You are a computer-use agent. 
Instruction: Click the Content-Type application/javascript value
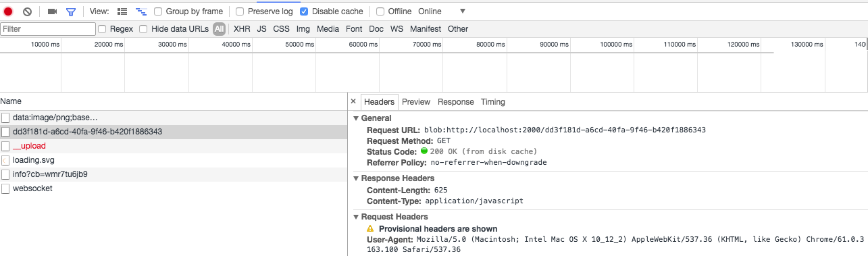click(x=474, y=201)
